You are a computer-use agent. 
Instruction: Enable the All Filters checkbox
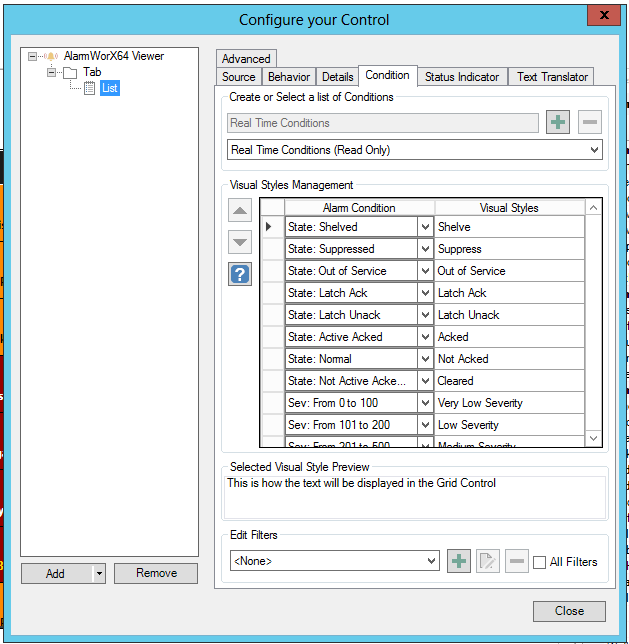(x=540, y=562)
